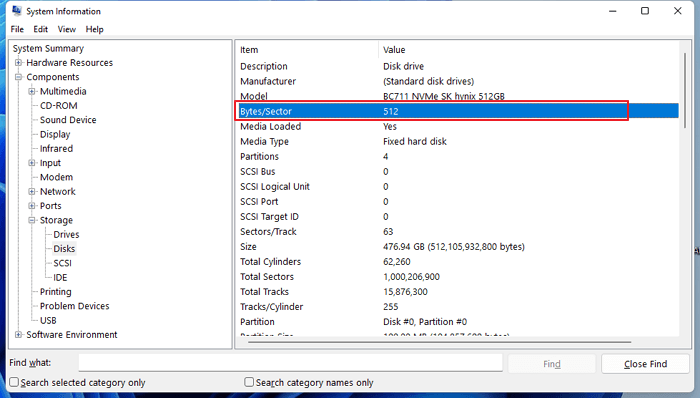The image size is (700, 398).
Task: Select the Bytes/Sector row
Action: tap(457, 111)
